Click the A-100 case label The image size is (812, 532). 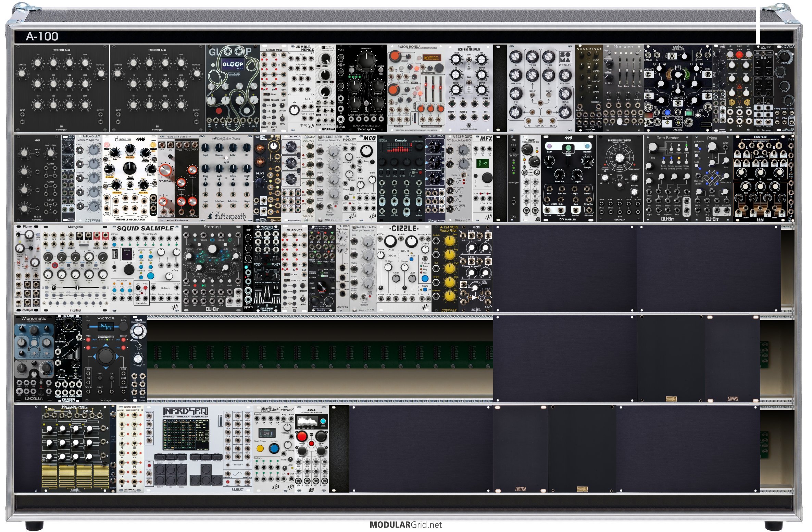click(42, 36)
